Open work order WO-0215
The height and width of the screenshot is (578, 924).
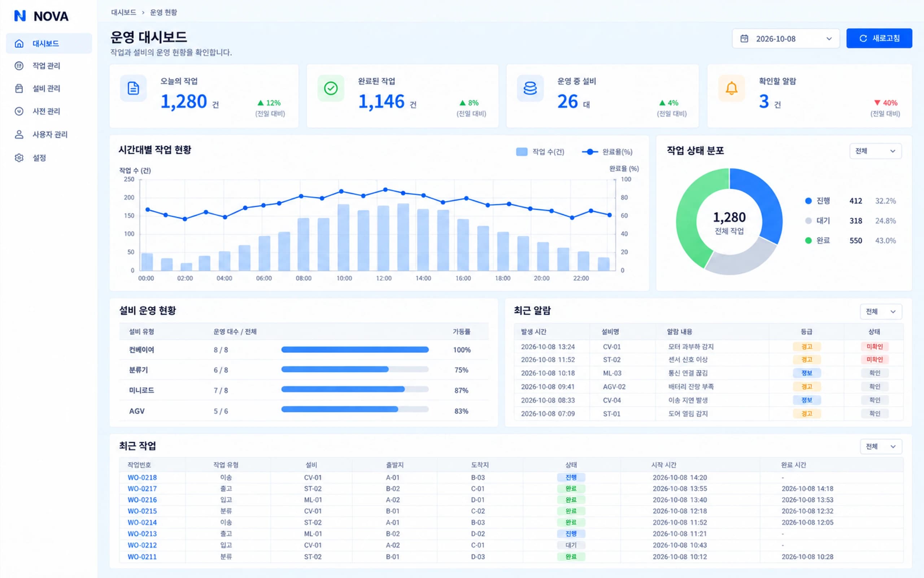pos(142,511)
